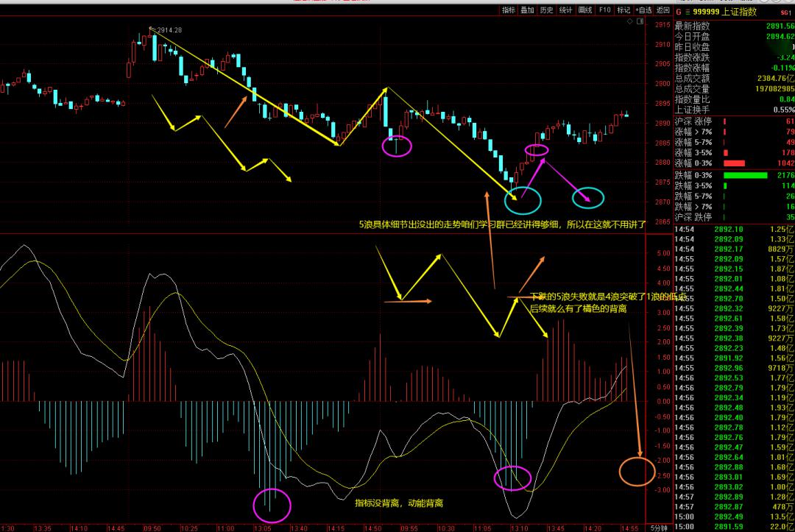
Task: Select the 统计 statistics option
Action: 566,10
